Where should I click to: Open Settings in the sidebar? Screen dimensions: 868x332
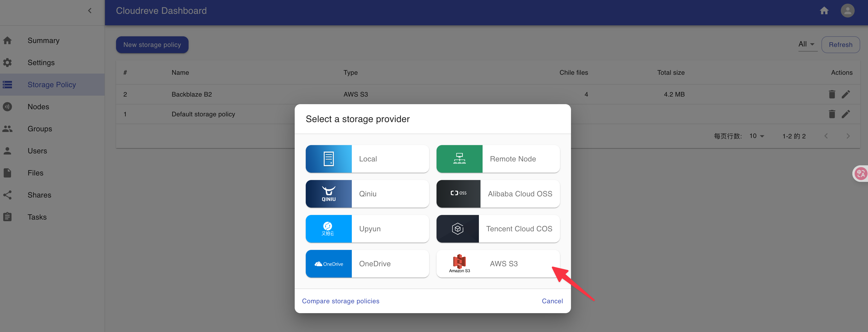pyautogui.click(x=52, y=63)
